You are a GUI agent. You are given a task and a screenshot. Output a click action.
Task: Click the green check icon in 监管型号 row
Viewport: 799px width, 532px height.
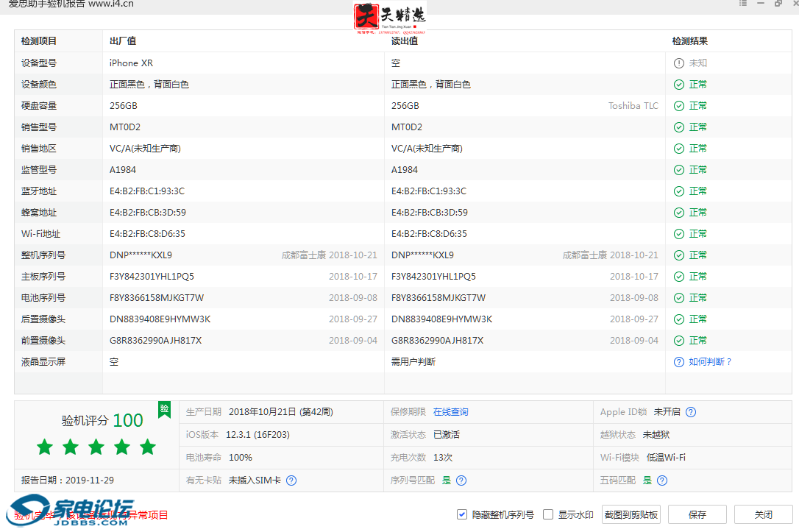click(x=679, y=170)
